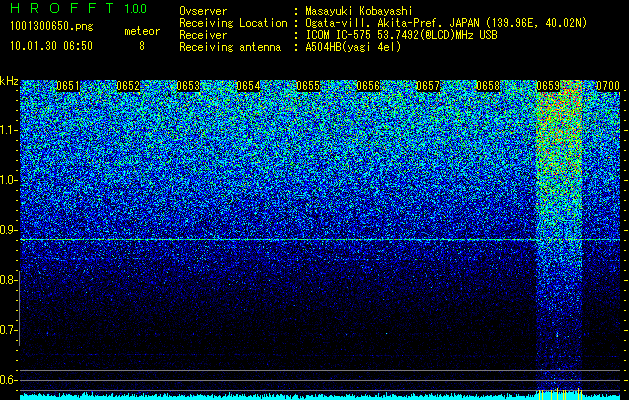Click the kHz axis unit label

9,81
